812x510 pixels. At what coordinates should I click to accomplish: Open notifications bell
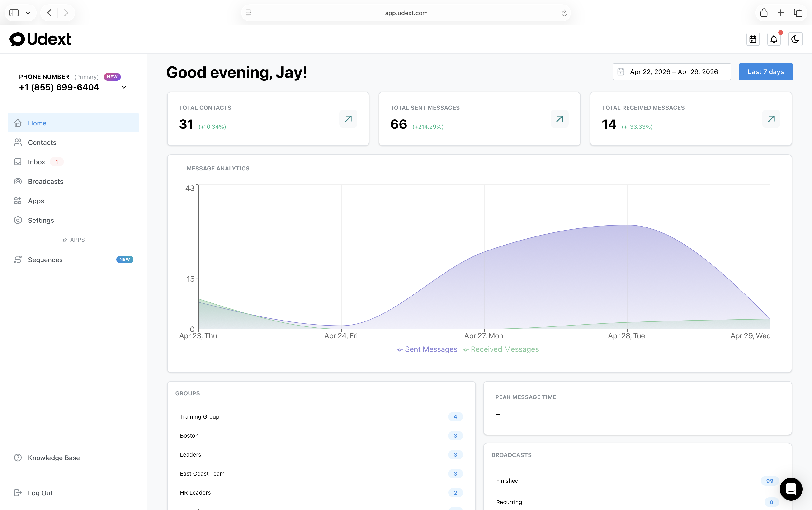coord(774,39)
